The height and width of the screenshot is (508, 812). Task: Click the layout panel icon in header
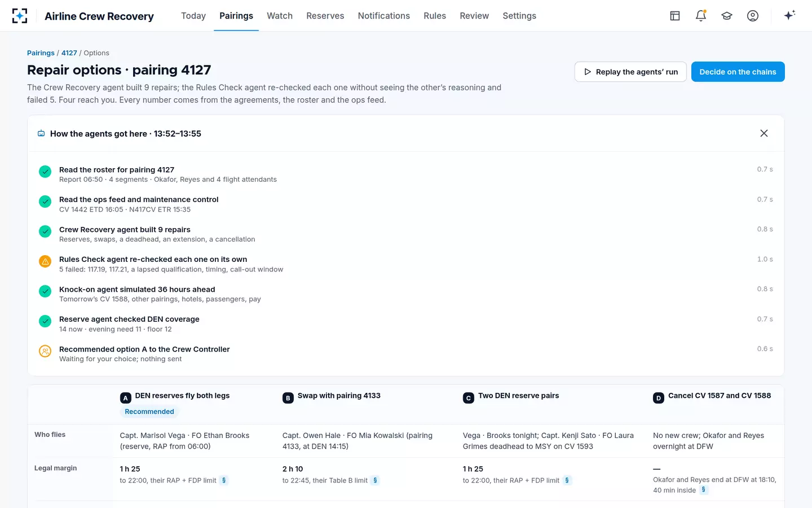click(675, 16)
